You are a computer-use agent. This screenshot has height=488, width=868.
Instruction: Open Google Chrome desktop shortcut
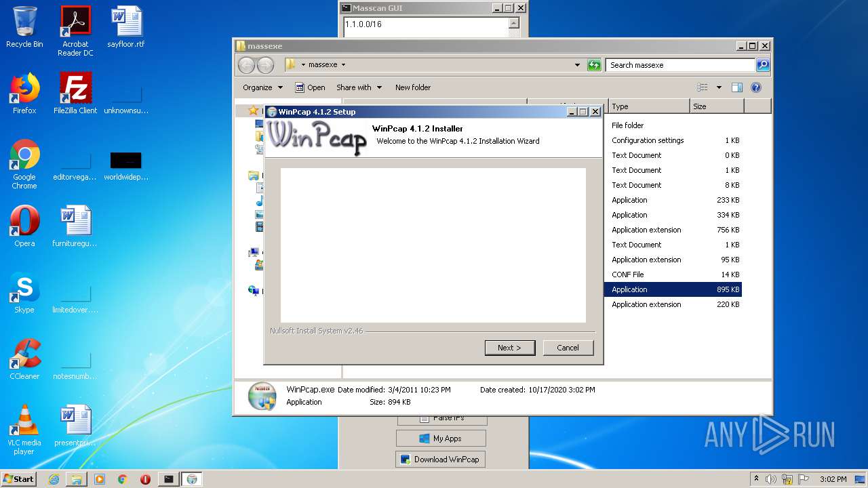click(24, 164)
